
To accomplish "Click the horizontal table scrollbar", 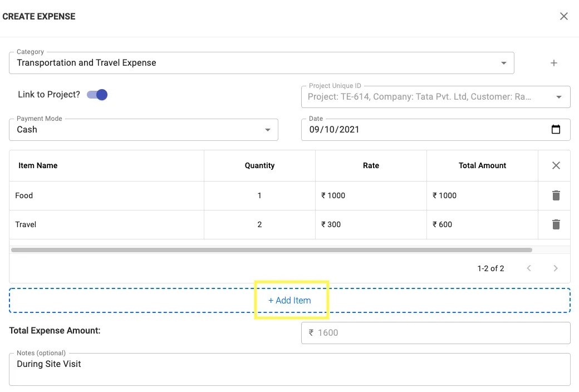I will tap(272, 250).
